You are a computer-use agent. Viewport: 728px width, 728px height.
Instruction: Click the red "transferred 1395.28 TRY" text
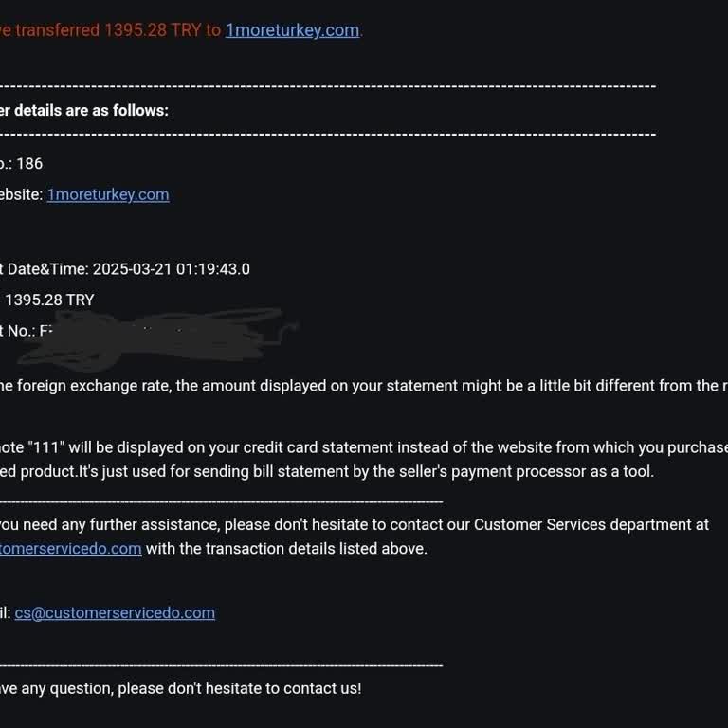point(104,30)
